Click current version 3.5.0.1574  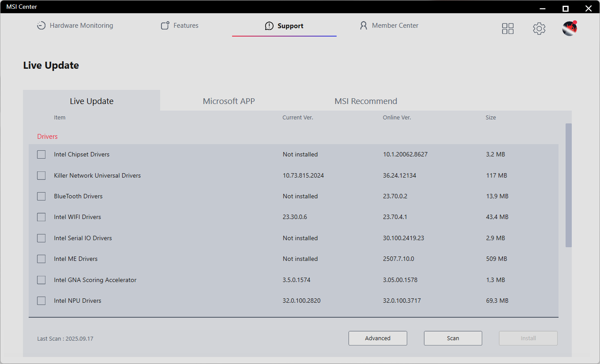point(297,280)
